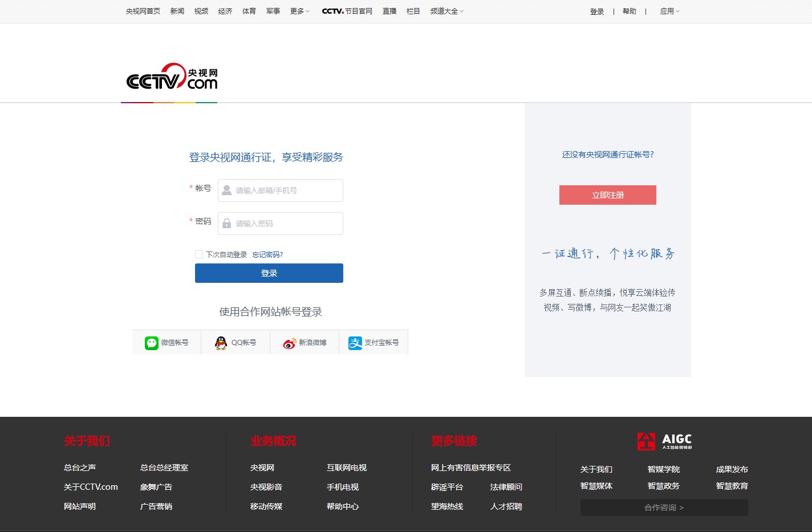Open CCTV.节目官网 link
Image resolution: width=812 pixels, height=532 pixels.
click(x=347, y=11)
